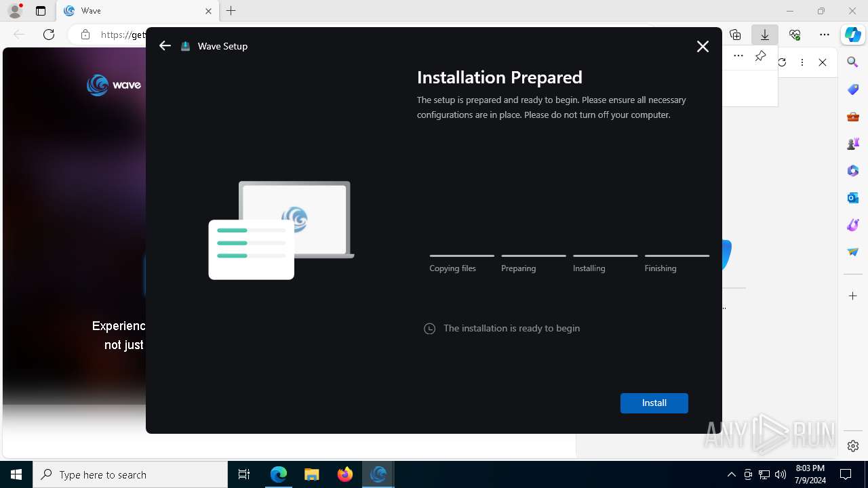Go back using Wave Setup arrow
This screenshot has width=868, height=488.
(x=165, y=46)
